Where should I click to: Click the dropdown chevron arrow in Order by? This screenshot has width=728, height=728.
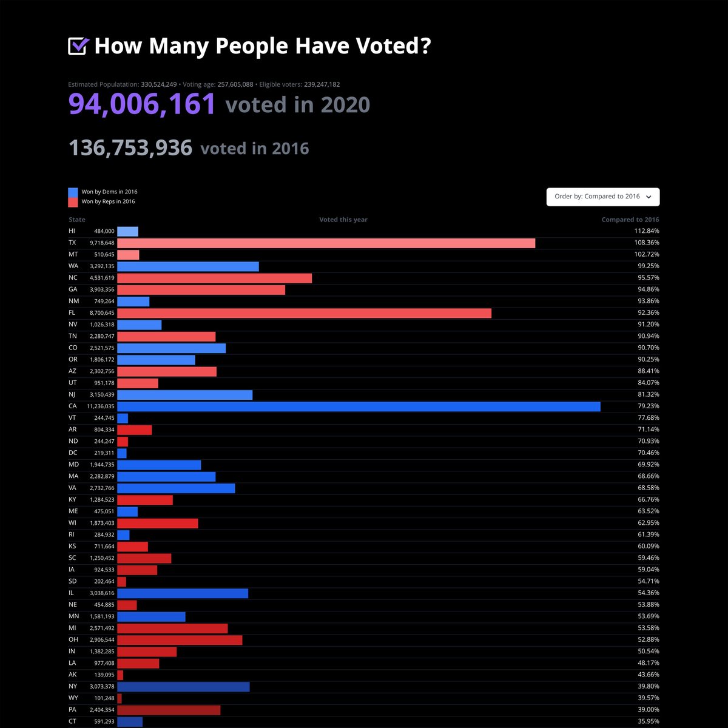pyautogui.click(x=649, y=197)
